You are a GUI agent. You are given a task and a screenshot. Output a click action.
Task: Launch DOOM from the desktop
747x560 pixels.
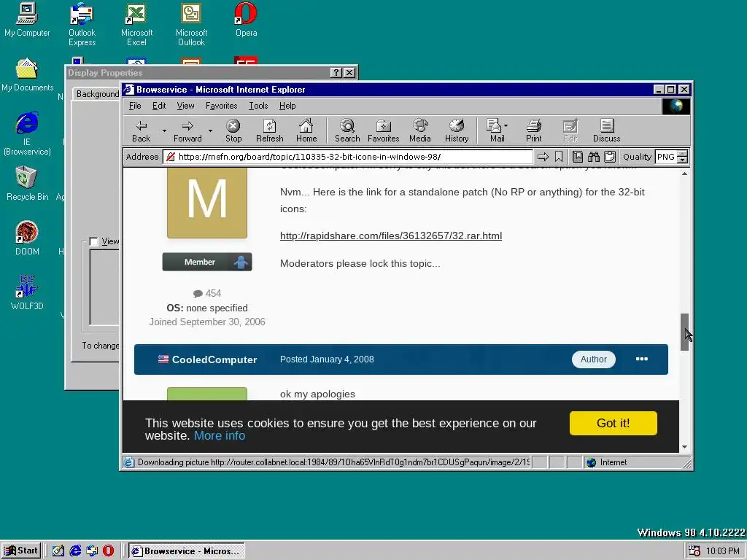(x=27, y=238)
